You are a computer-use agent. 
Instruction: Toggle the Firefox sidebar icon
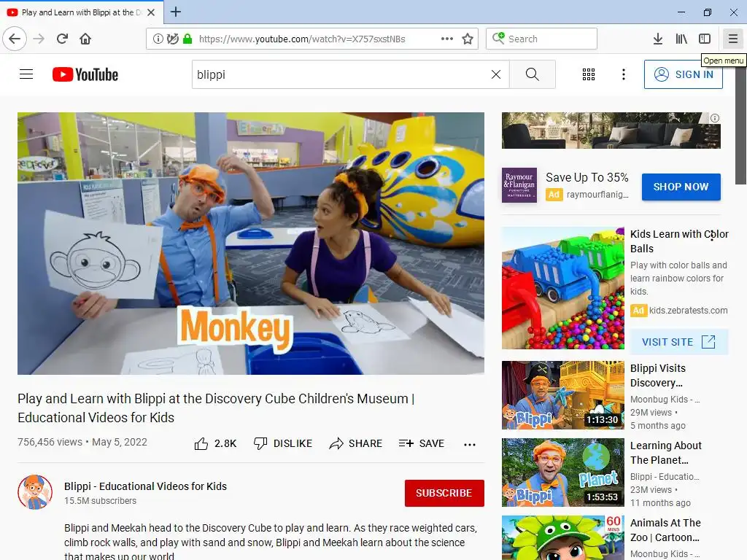(705, 39)
